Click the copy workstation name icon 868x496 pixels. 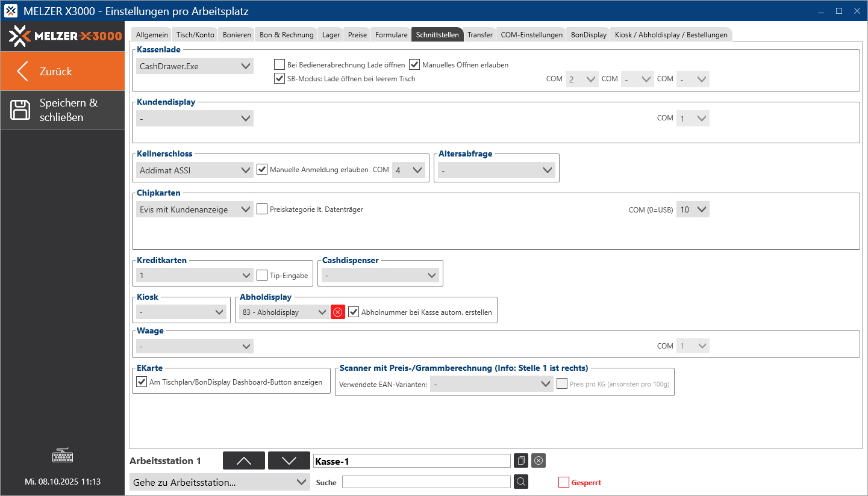(522, 461)
